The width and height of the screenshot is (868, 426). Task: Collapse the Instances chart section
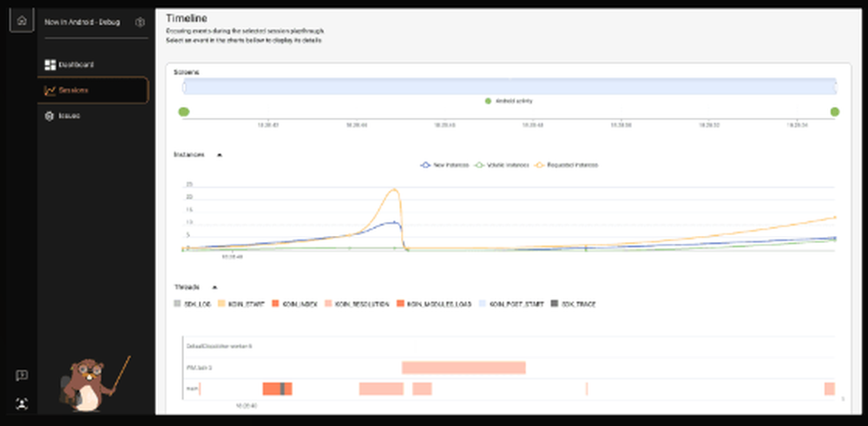click(220, 155)
